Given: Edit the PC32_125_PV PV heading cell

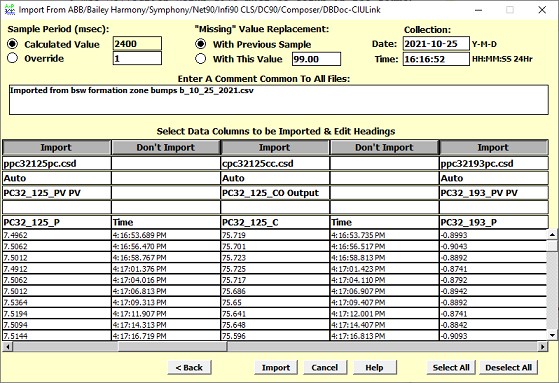Looking at the screenshot, I should pos(56,193).
